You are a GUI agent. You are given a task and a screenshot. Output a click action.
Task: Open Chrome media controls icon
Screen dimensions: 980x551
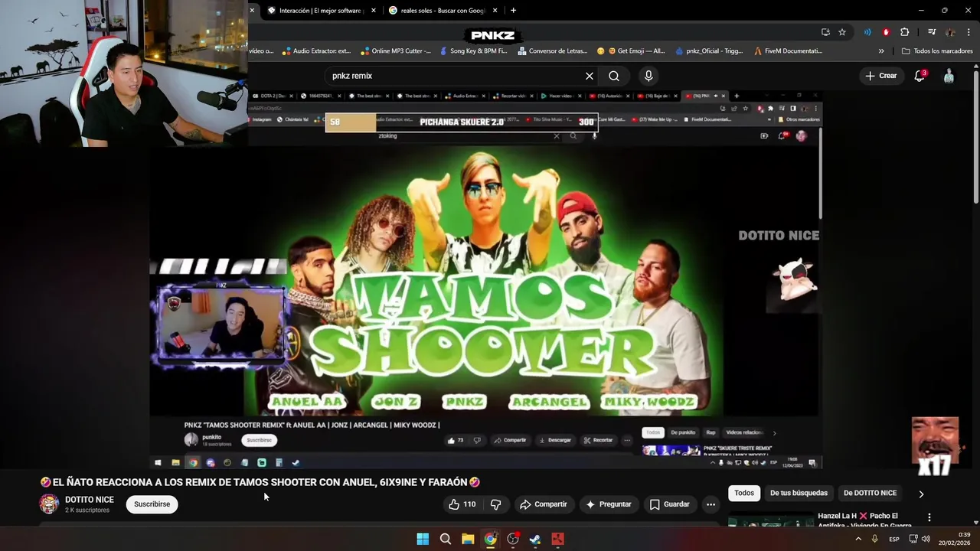tap(932, 32)
